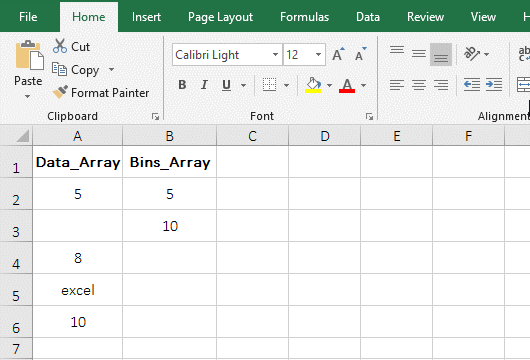Select column A header
Image resolution: width=530 pixels, height=360 pixels.
[x=78, y=136]
